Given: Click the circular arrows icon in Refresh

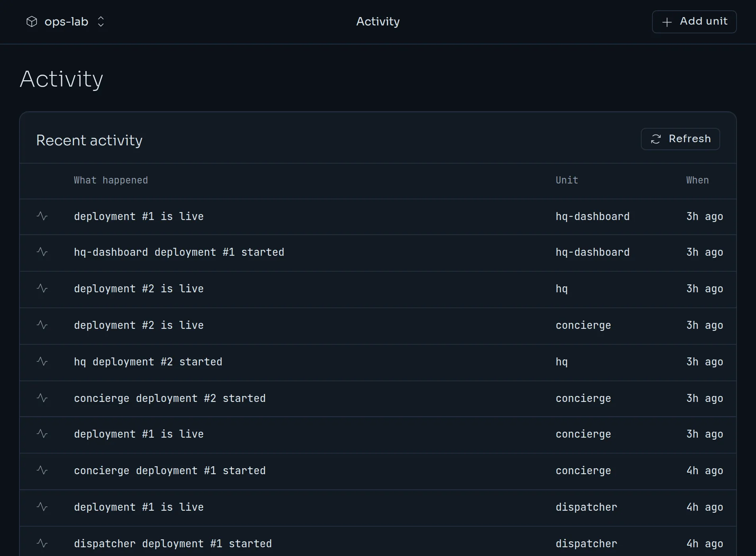Looking at the screenshot, I should 656,139.
